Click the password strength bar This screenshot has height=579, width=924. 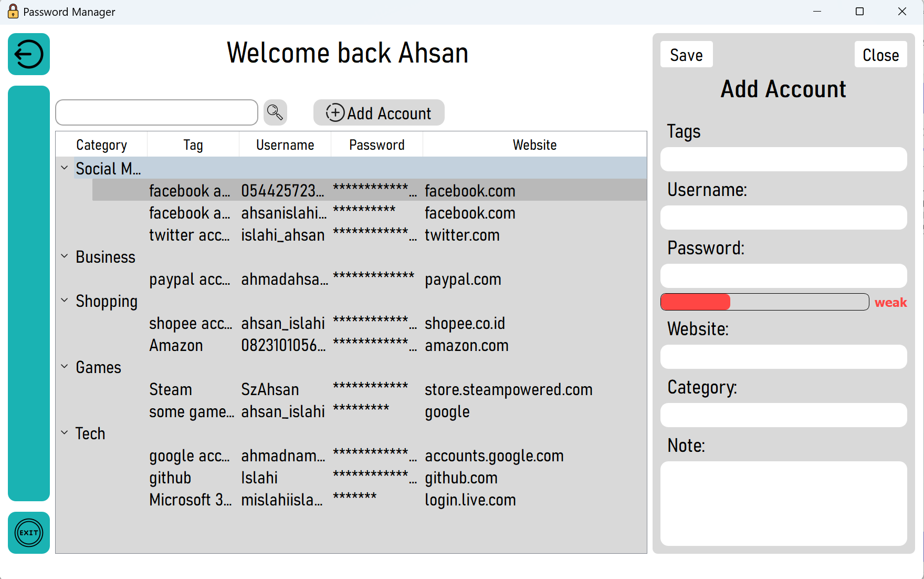click(x=764, y=302)
